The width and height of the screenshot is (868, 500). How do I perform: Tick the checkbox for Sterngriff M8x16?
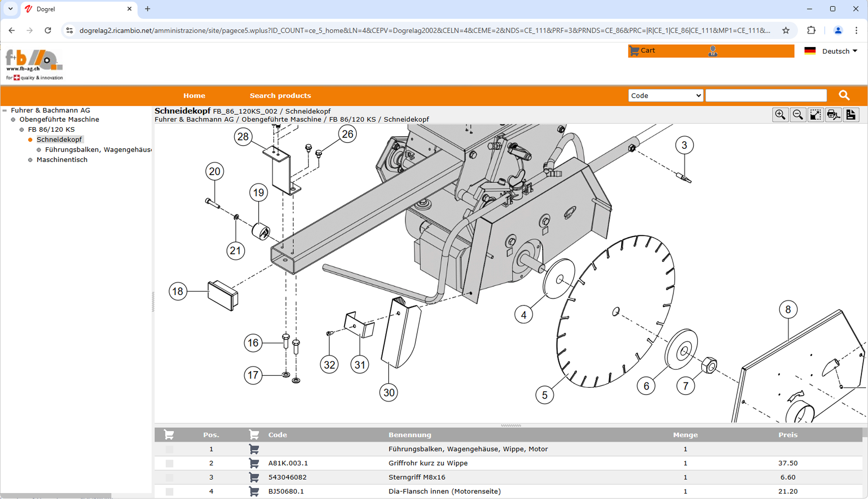(170, 477)
